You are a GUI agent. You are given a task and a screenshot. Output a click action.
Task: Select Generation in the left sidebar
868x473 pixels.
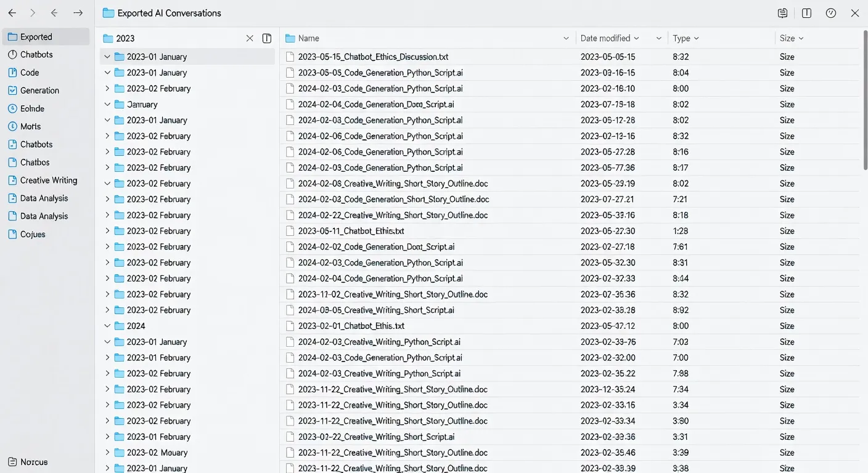point(39,91)
